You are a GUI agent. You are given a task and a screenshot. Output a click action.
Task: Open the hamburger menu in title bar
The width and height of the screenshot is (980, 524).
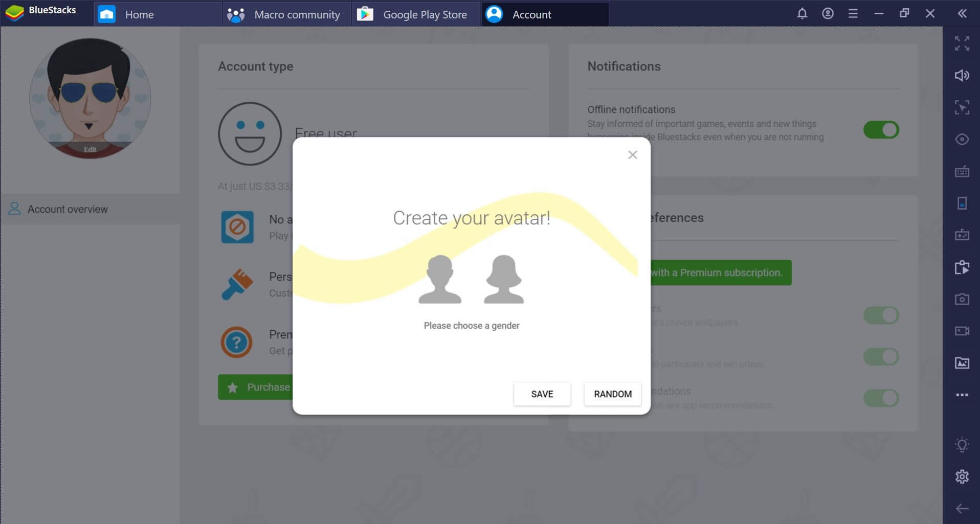[853, 14]
